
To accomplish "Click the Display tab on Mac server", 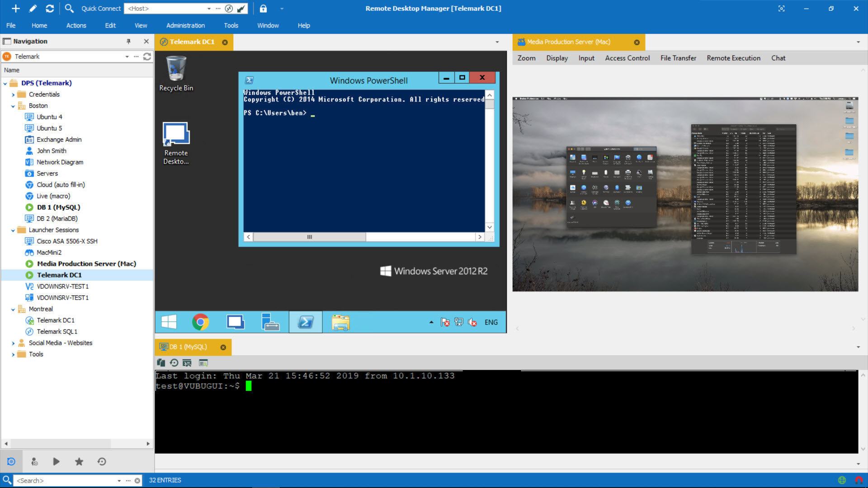I will tap(557, 58).
